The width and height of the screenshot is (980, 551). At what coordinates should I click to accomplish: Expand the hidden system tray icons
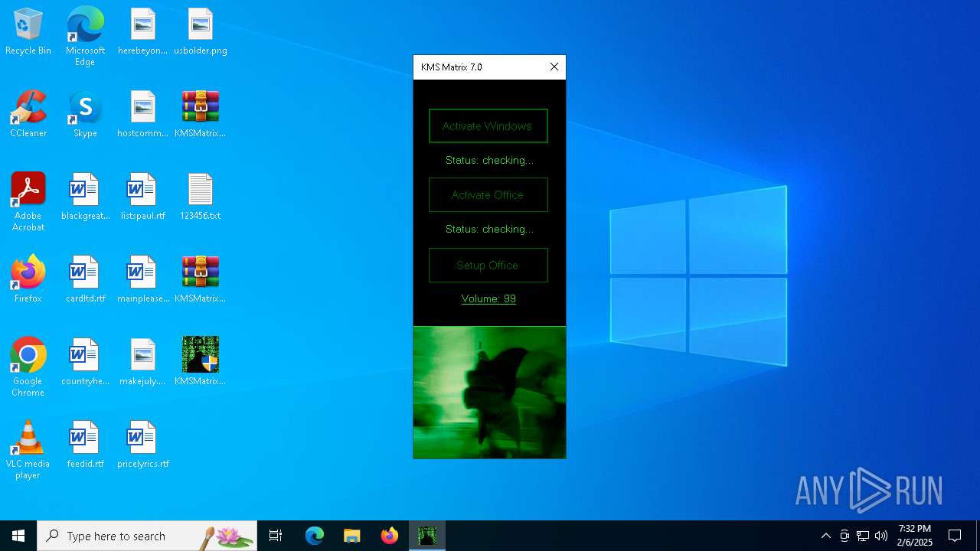(825, 536)
